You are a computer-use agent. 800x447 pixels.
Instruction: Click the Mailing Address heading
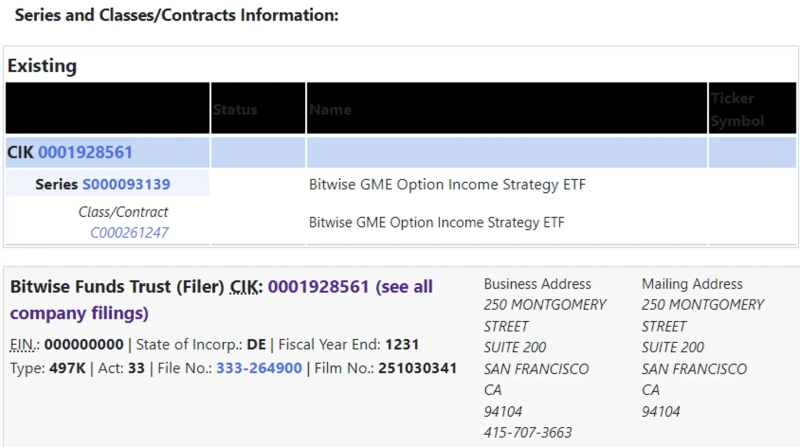[x=692, y=284]
